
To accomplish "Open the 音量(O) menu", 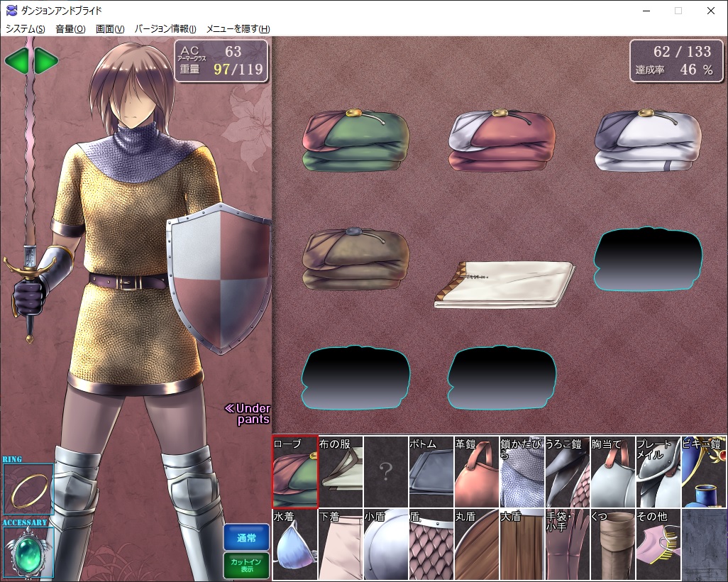I will [70, 29].
